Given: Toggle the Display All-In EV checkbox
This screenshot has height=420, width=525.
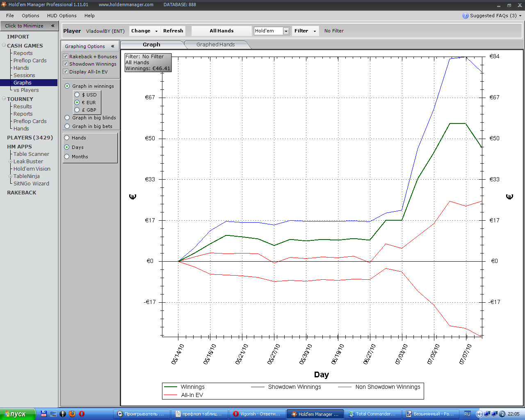Looking at the screenshot, I should [x=66, y=71].
